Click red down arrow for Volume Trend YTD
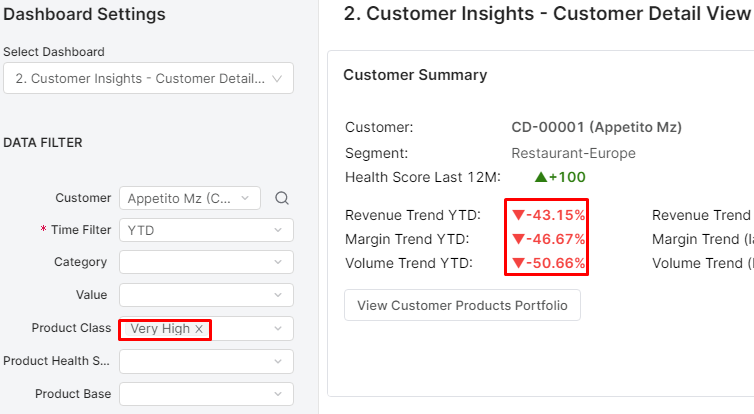This screenshot has width=754, height=414. pyautogui.click(x=517, y=264)
